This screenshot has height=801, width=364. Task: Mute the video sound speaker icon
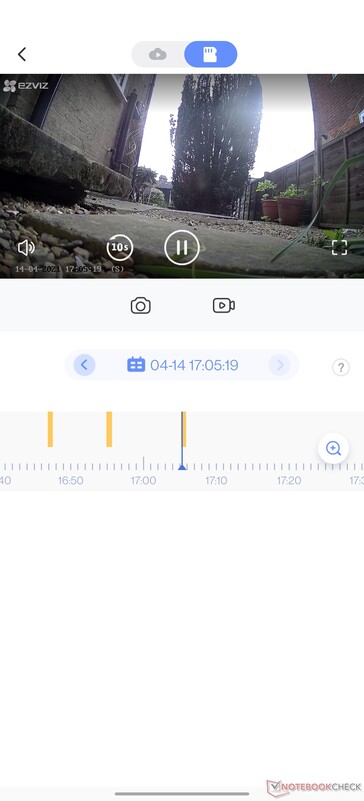(26, 248)
